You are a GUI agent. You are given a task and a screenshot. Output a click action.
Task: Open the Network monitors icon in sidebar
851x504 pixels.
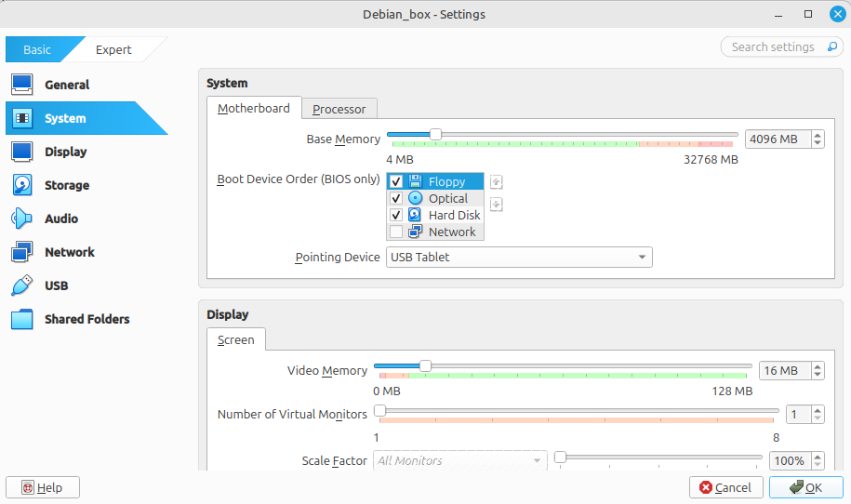21,252
